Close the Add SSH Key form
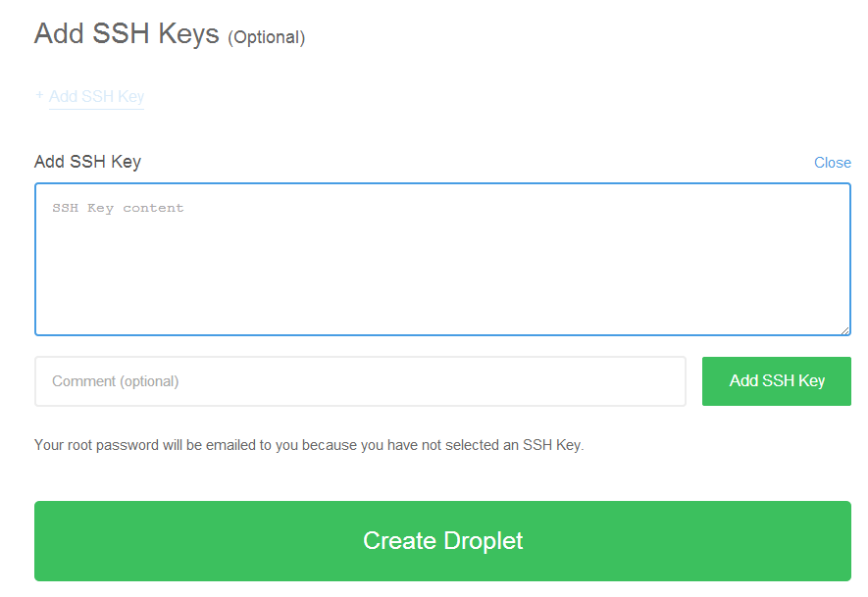 click(x=832, y=163)
